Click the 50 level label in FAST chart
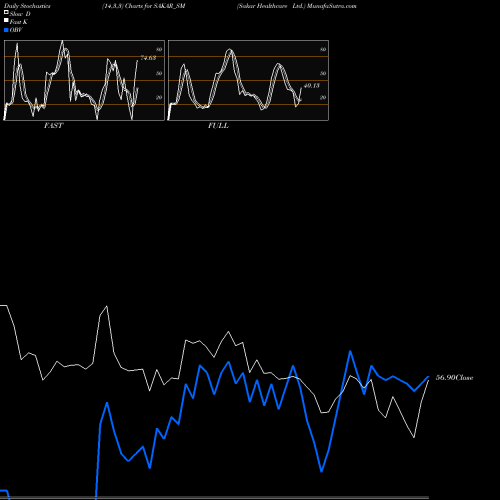Screen dimensions: 500x500 (159, 73)
